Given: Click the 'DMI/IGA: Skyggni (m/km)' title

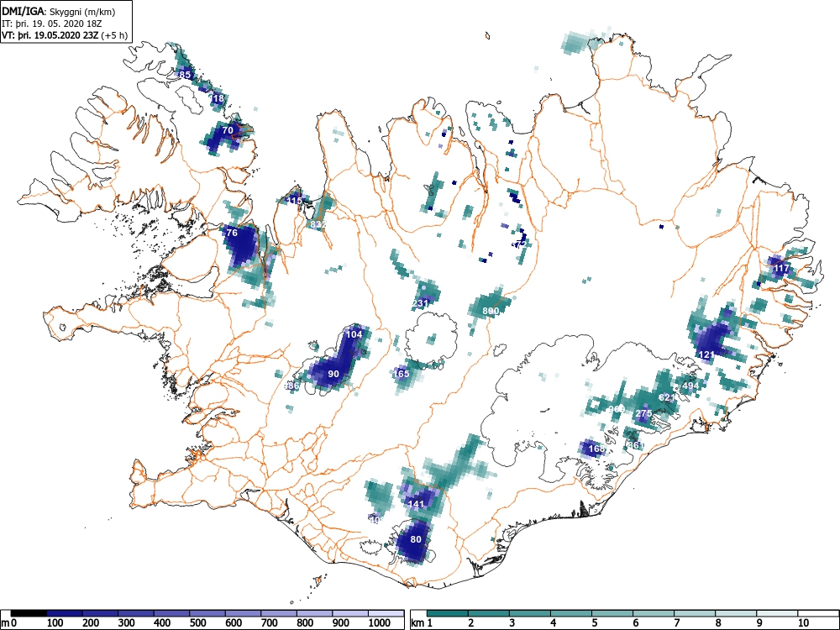Looking at the screenshot, I should click(59, 12).
